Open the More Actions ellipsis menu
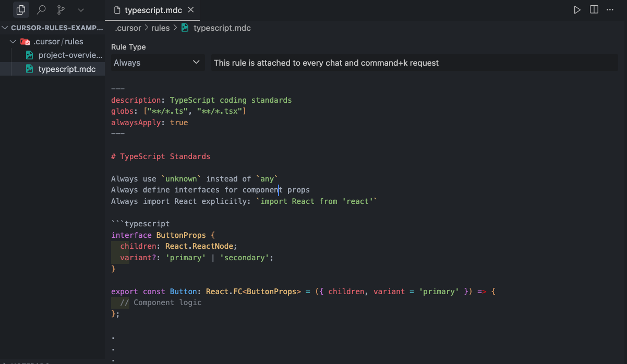627x364 pixels. (610, 10)
